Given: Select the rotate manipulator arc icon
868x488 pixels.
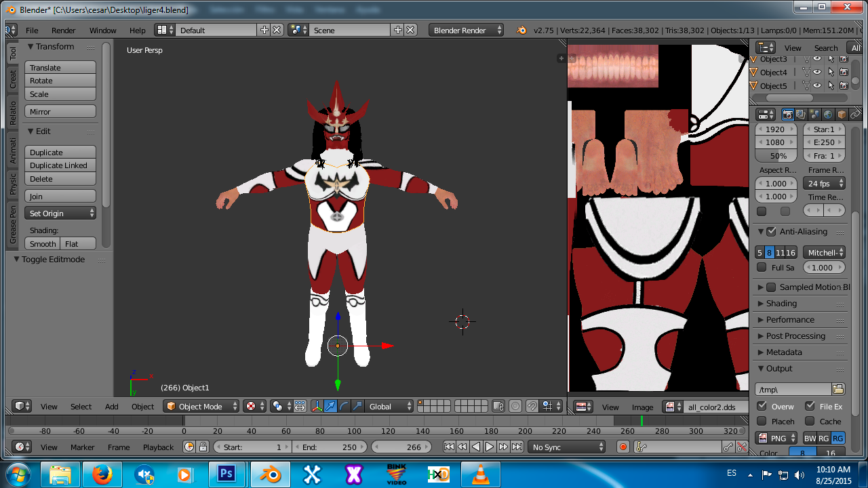Looking at the screenshot, I should (x=344, y=407).
